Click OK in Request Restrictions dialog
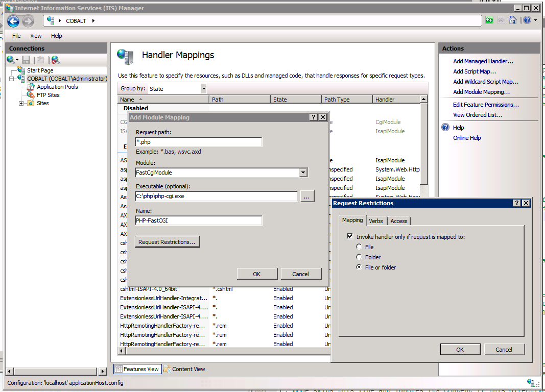The image size is (545, 392). point(460,349)
